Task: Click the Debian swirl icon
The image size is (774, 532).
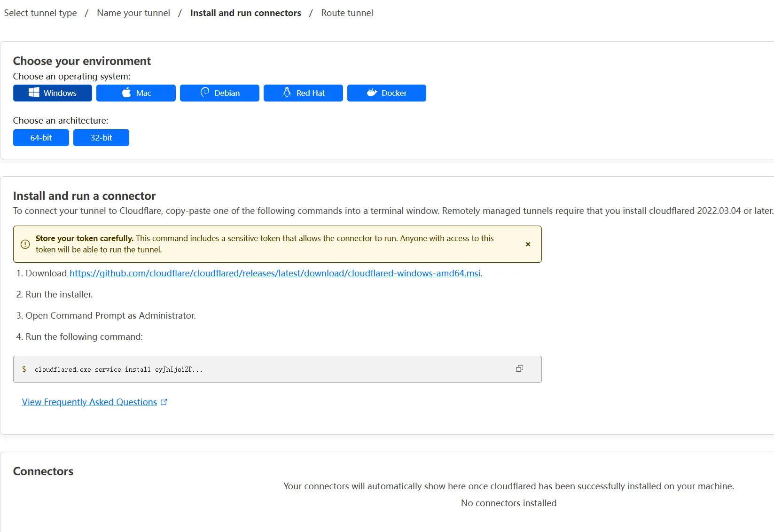Action: click(x=205, y=93)
